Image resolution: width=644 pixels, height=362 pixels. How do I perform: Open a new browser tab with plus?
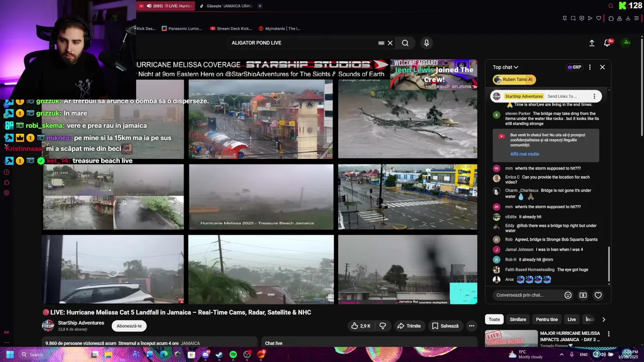click(260, 6)
